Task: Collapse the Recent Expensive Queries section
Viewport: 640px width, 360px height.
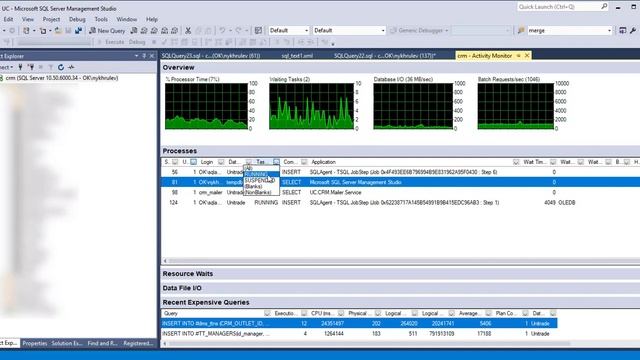Action: (x=400, y=302)
